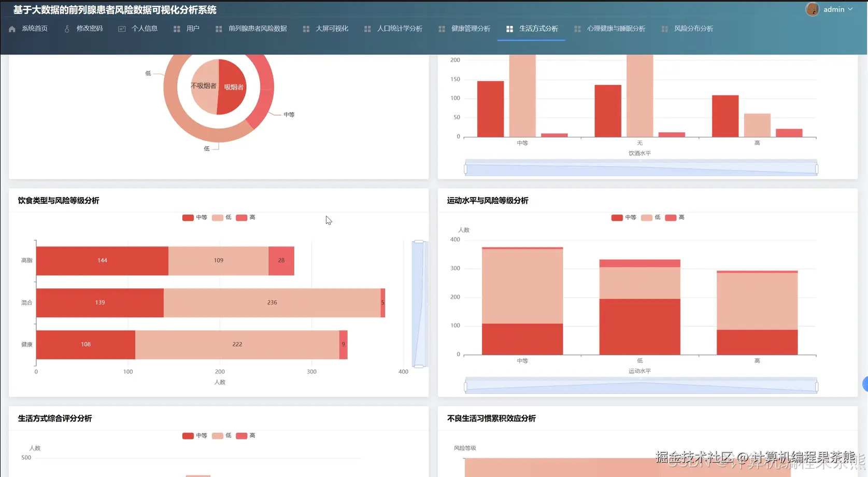Screen dimensions: 868x477
Task: Click the 饮食类型与风险等级分析 title
Action: point(59,201)
